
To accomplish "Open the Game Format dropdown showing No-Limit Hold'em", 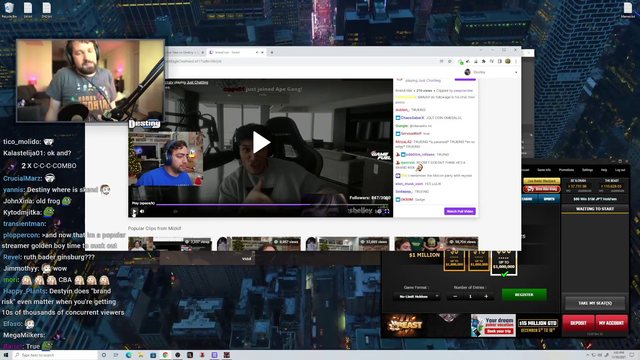I will click(416, 296).
